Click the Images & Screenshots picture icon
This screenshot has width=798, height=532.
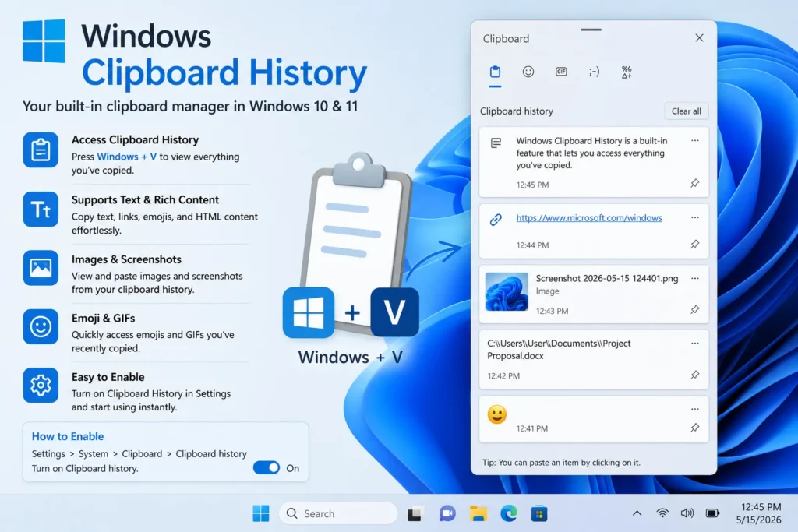[41, 268]
